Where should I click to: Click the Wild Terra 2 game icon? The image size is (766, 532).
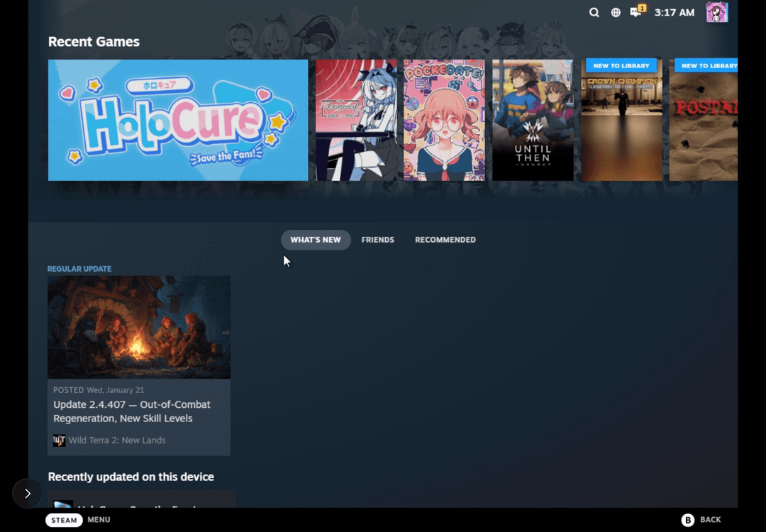[60, 440]
